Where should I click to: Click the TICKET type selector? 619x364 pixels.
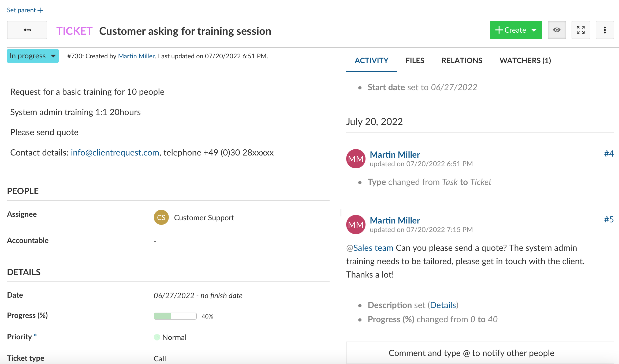(74, 31)
